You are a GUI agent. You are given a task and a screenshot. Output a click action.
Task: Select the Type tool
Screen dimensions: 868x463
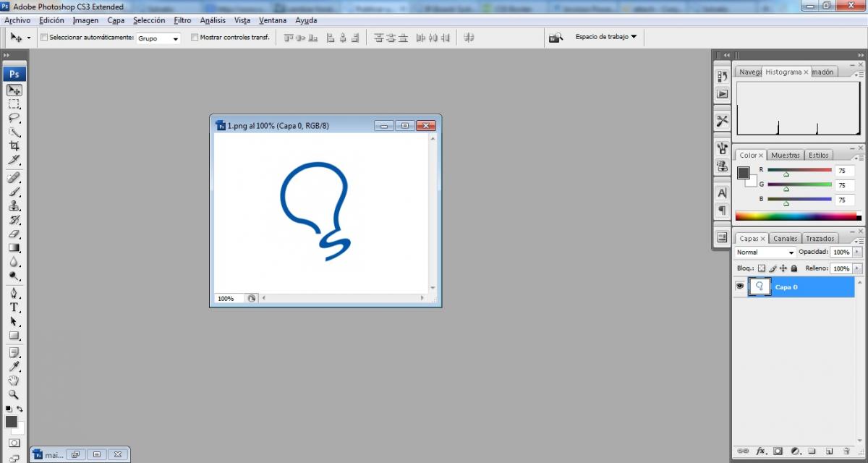point(14,307)
